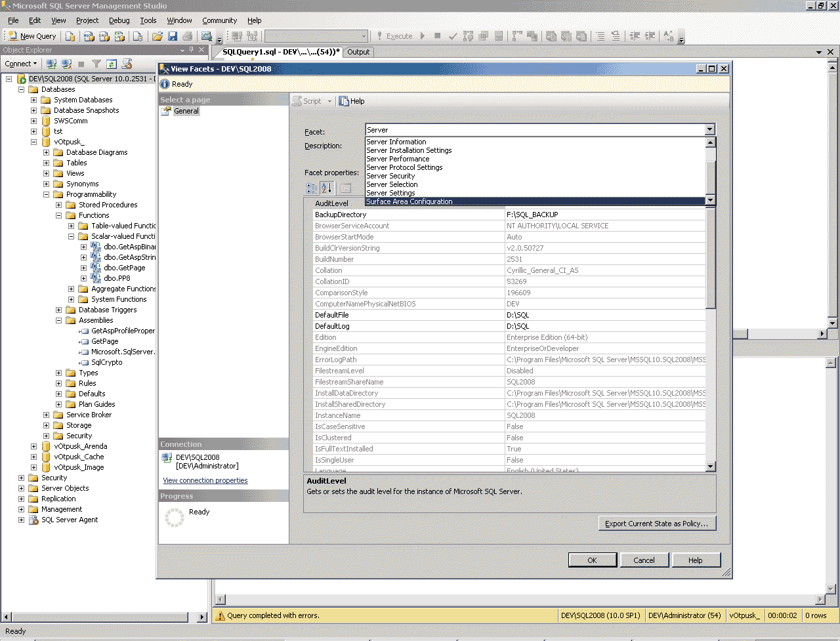Click the BackupDirectory value field
Screen dimensions: 840x641
[x=605, y=215]
